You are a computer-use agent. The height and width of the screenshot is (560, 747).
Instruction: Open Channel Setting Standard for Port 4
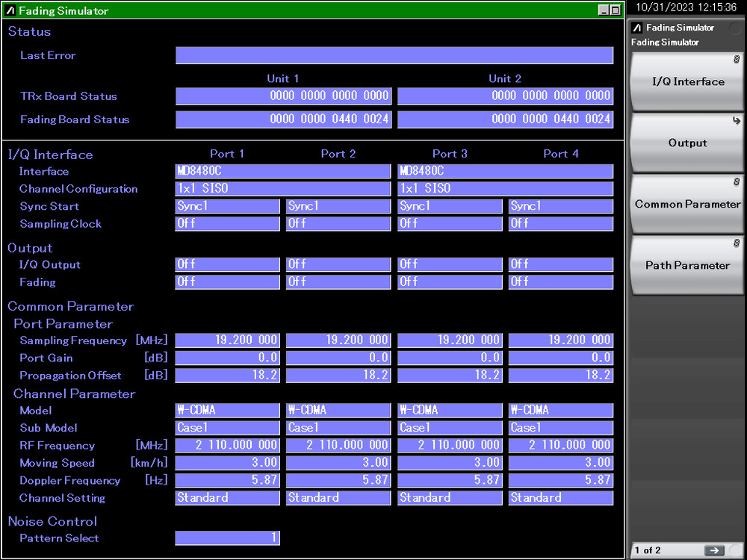click(561, 498)
